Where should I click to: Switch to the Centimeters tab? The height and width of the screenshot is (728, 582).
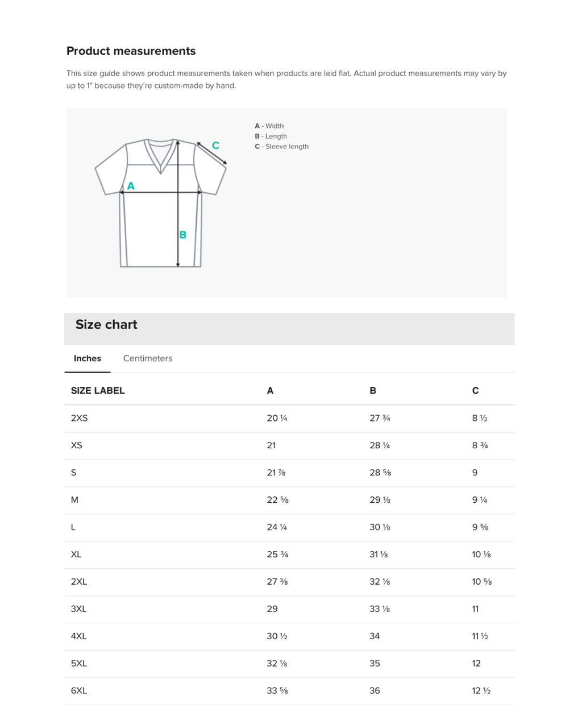coord(148,358)
